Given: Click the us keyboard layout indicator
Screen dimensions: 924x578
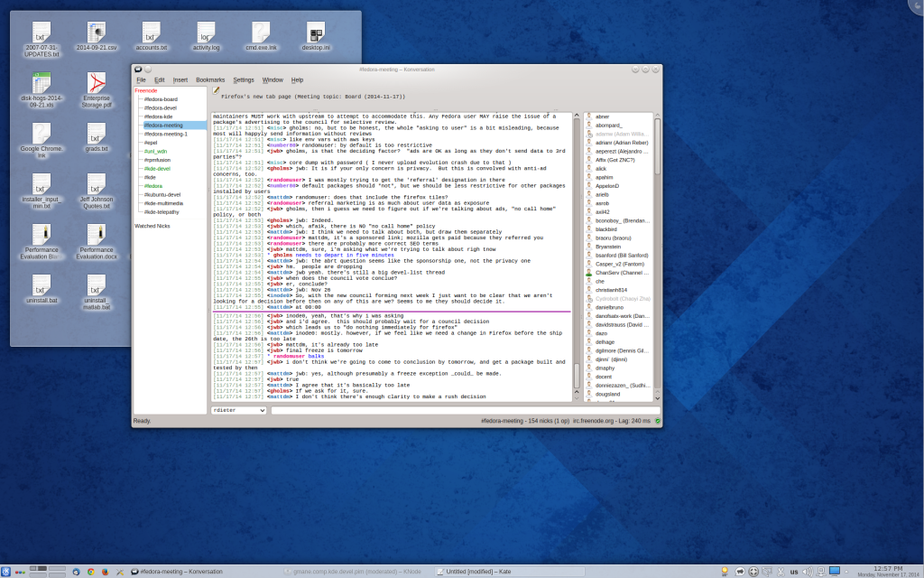Looking at the screenshot, I should coord(794,572).
